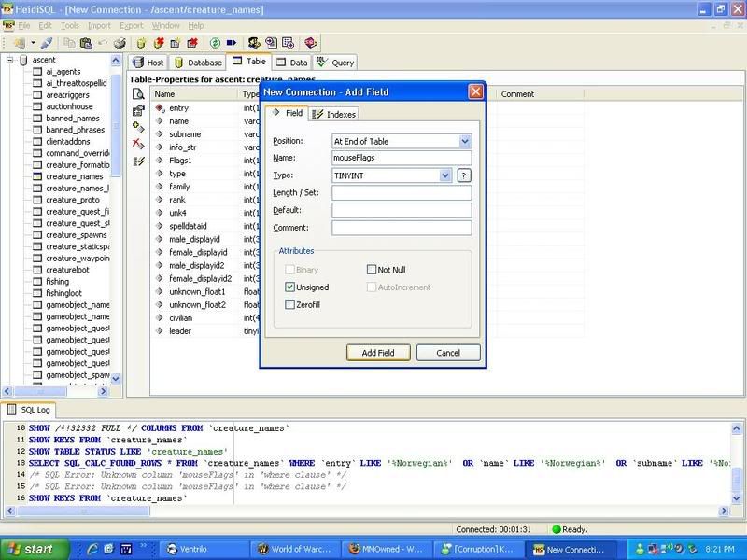Click the HeidiSQL icon in the menu bar
This screenshot has height=560, width=747.
point(8,25)
